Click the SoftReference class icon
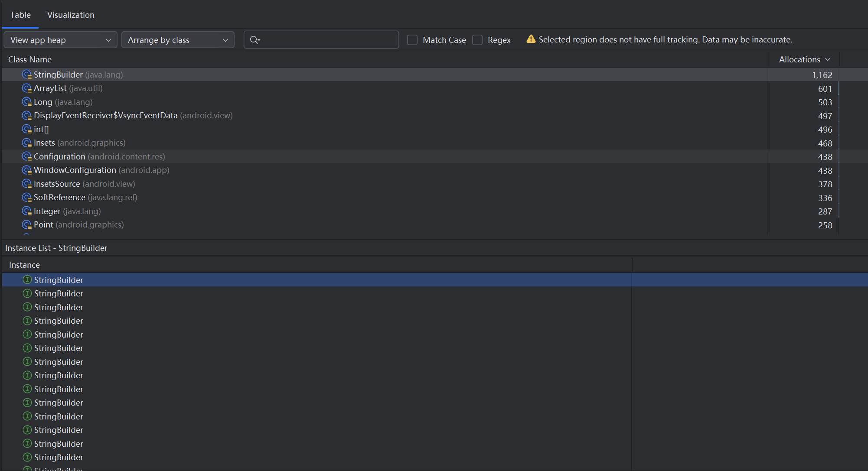 [27, 198]
